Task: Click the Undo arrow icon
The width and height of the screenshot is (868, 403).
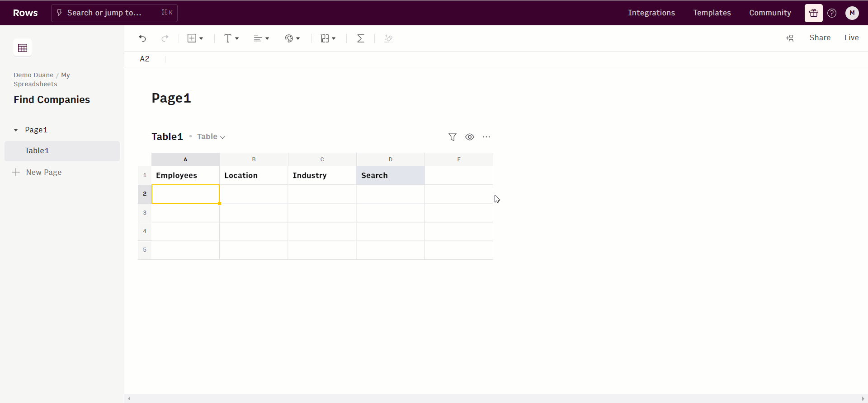Action: [x=142, y=38]
